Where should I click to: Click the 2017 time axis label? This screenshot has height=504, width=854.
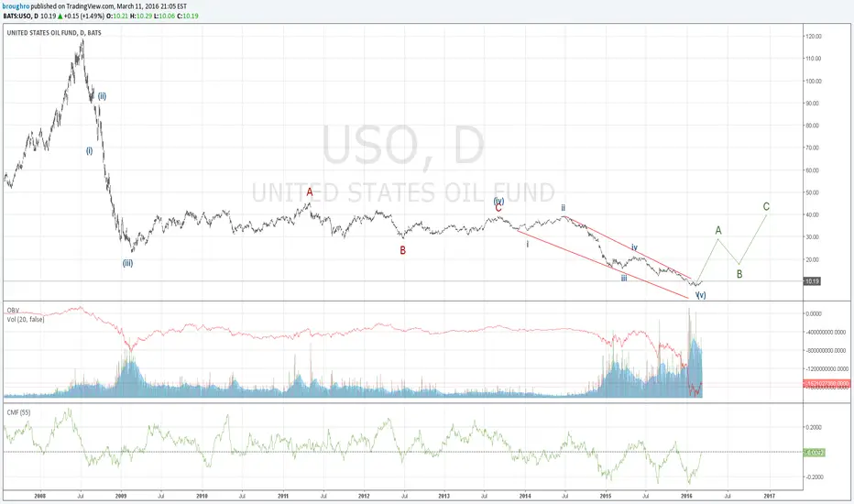pos(769,497)
